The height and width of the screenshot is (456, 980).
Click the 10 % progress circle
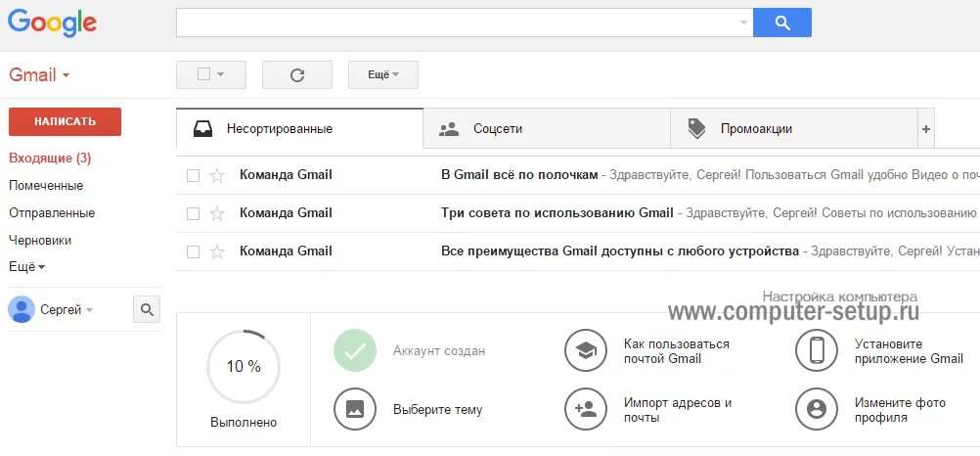(244, 367)
